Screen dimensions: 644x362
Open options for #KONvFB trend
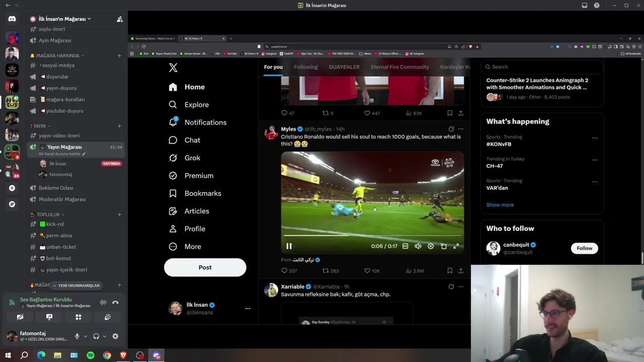coord(595,138)
